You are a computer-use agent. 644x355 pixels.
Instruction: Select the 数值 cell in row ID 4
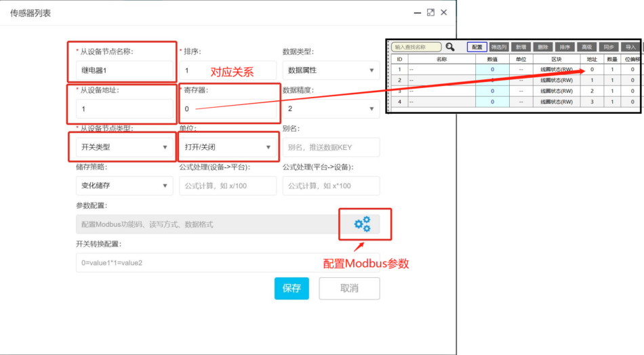click(x=492, y=102)
